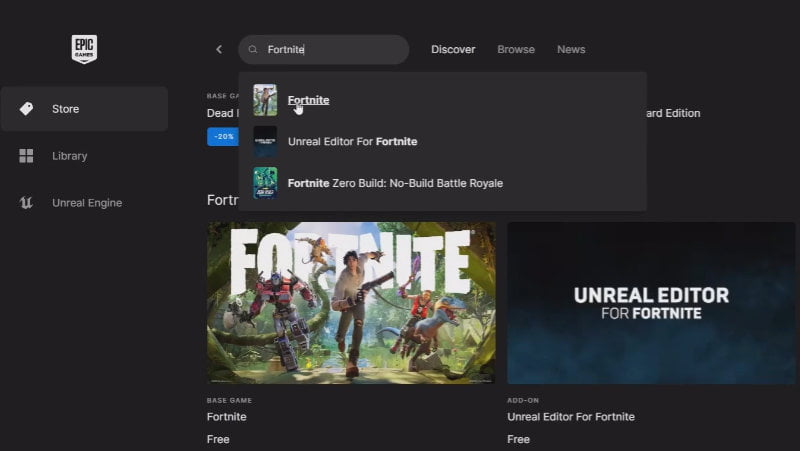The height and width of the screenshot is (451, 800).
Task: Click the Unreal Engine logo icon
Action: tap(26, 203)
